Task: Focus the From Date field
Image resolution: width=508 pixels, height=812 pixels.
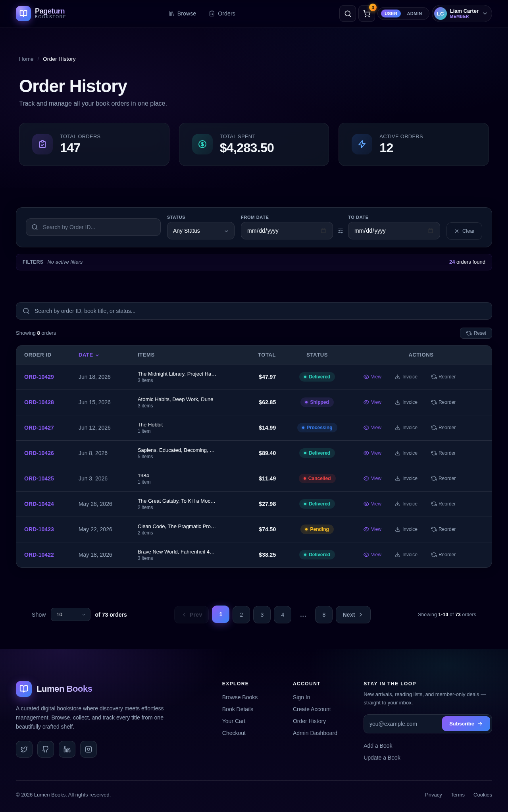Action: tap(287, 231)
